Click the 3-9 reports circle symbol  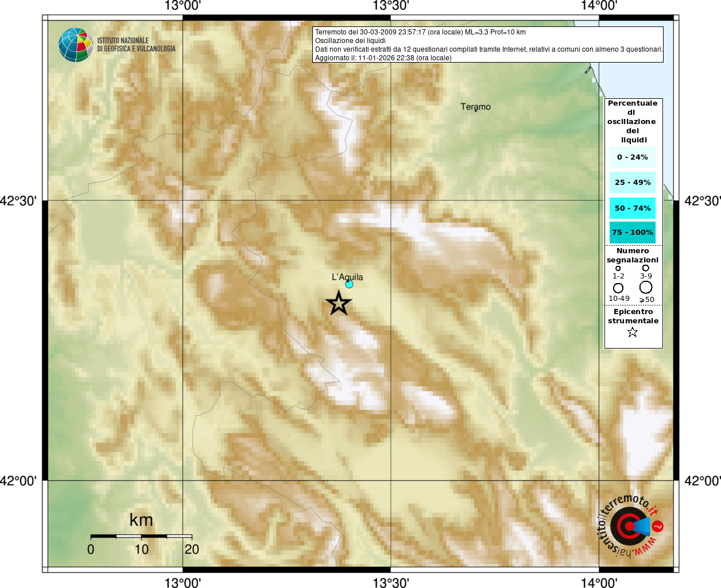click(646, 268)
